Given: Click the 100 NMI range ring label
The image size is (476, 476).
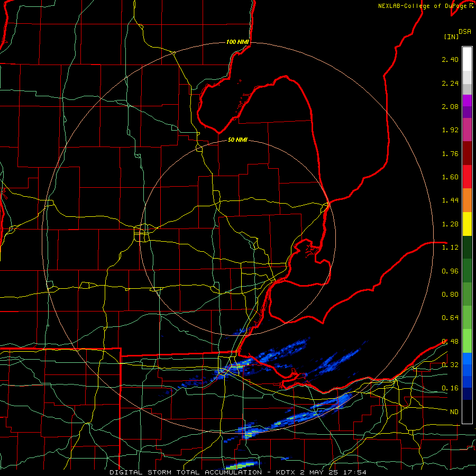Looking at the screenshot, I should pyautogui.click(x=237, y=42).
